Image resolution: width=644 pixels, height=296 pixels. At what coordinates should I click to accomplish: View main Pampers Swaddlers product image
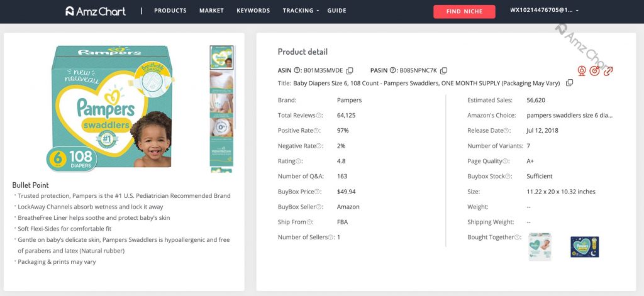(x=110, y=108)
